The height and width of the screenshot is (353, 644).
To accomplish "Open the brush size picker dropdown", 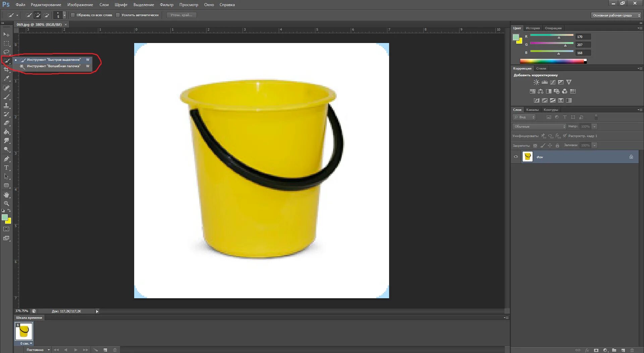I will (x=64, y=15).
